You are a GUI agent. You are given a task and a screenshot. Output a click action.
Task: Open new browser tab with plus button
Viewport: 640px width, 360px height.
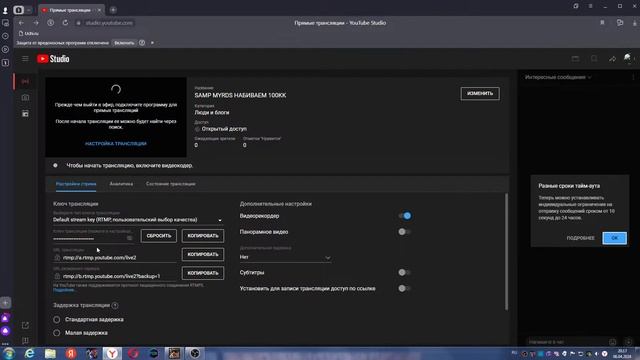point(113,10)
